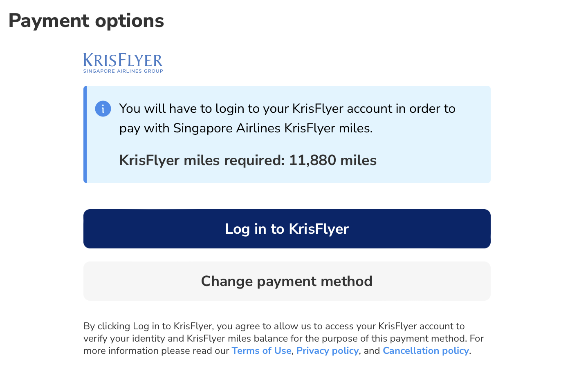
Task: Click the 'verify your identity' disclaimer line
Action: 283,338
